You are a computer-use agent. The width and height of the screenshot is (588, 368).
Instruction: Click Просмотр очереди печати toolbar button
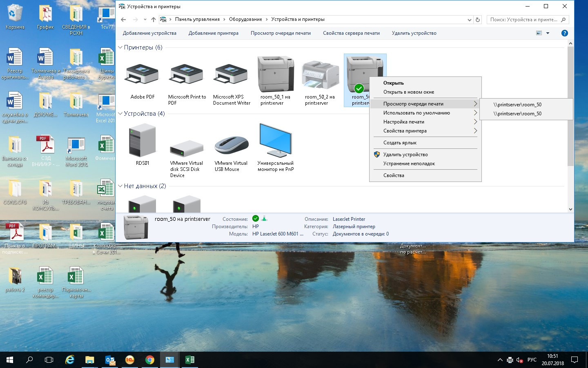coord(281,33)
